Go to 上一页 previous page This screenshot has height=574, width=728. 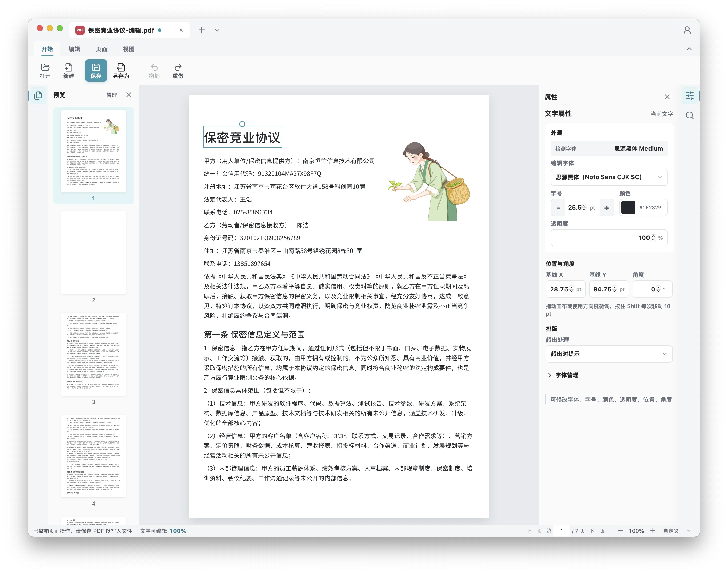534,531
